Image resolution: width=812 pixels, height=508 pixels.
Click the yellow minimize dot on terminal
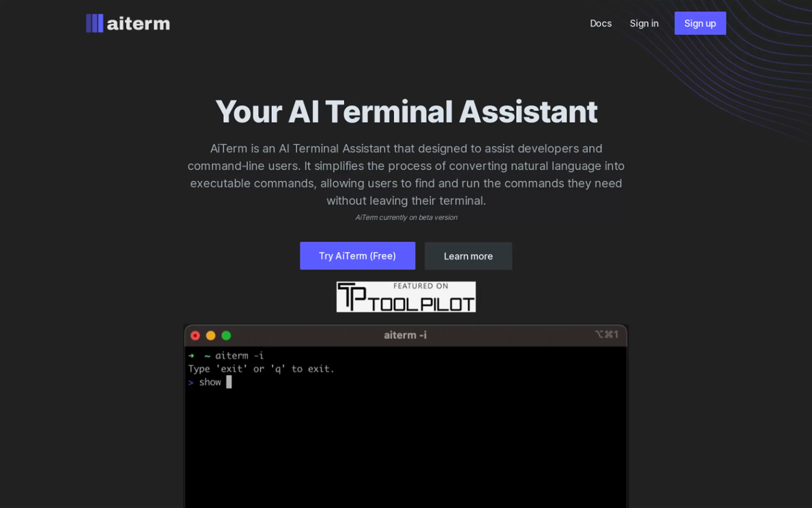[211, 335]
